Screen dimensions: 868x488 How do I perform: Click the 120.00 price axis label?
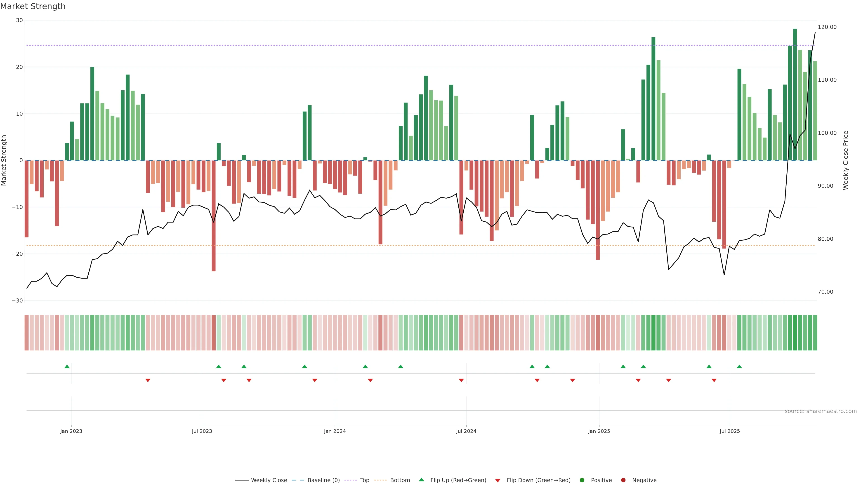point(827,27)
